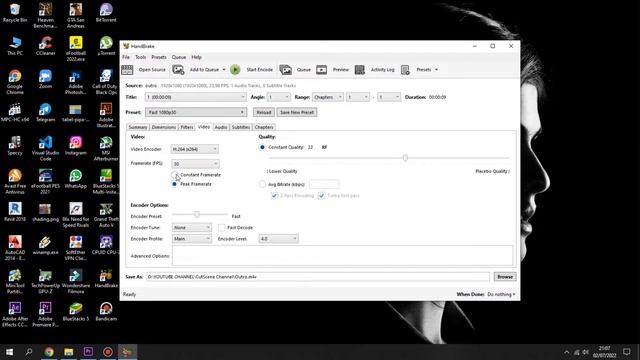The width and height of the screenshot is (640, 360).
Task: Open the Activity Log icon
Action: coord(360,70)
